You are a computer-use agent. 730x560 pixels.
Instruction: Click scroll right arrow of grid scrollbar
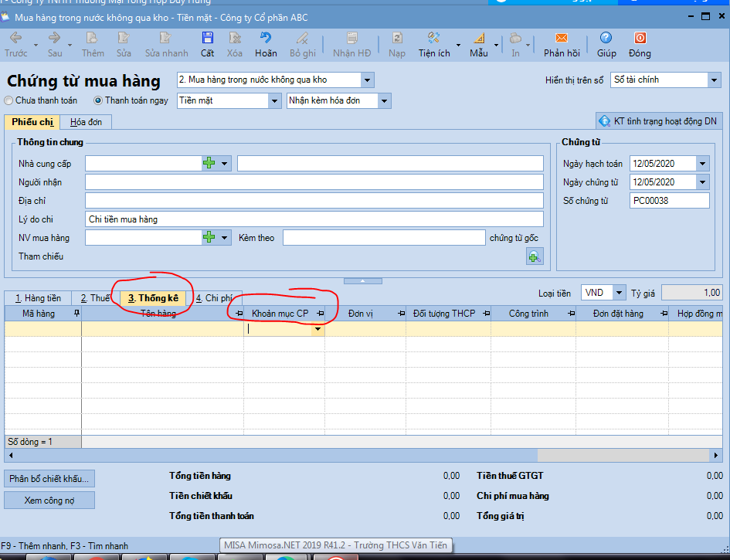click(x=716, y=455)
